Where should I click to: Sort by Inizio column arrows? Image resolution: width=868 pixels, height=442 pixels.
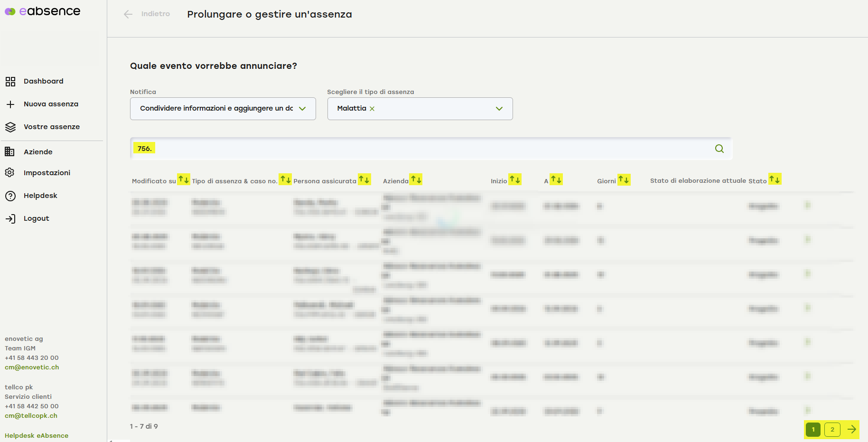point(515,179)
